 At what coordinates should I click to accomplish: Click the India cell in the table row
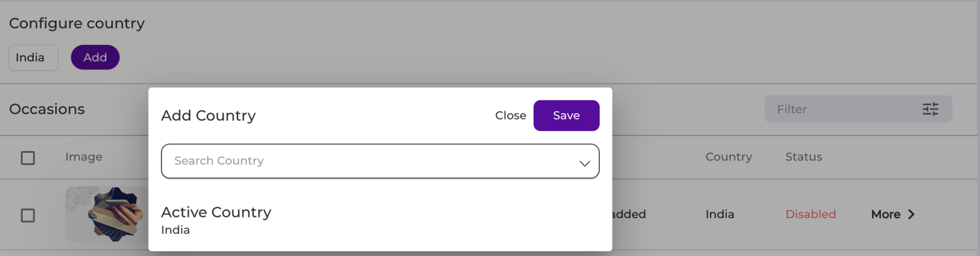pyautogui.click(x=720, y=214)
